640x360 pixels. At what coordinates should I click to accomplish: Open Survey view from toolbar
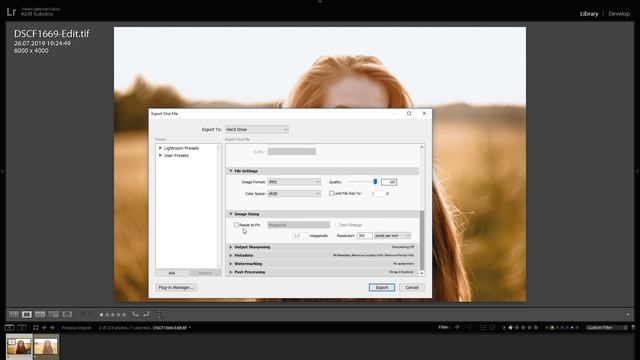(x=53, y=315)
